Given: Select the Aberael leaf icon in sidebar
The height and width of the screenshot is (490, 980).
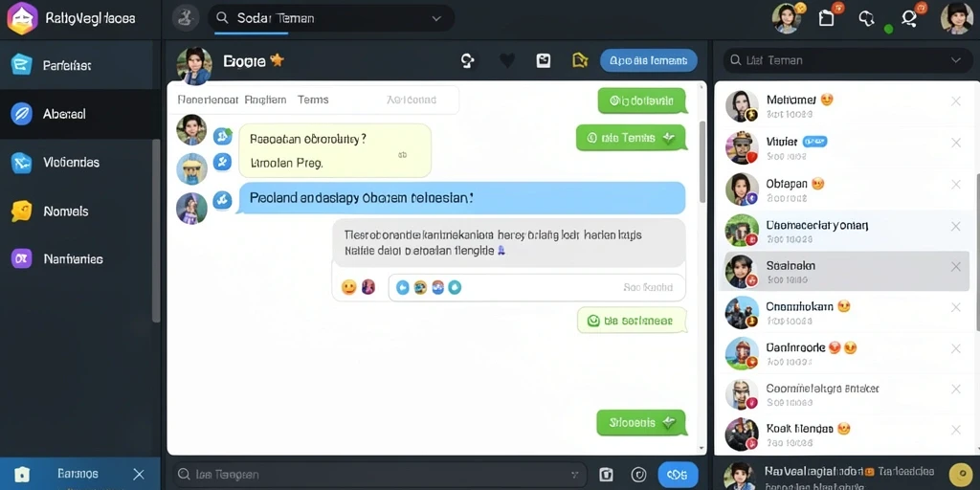Looking at the screenshot, I should (x=21, y=114).
